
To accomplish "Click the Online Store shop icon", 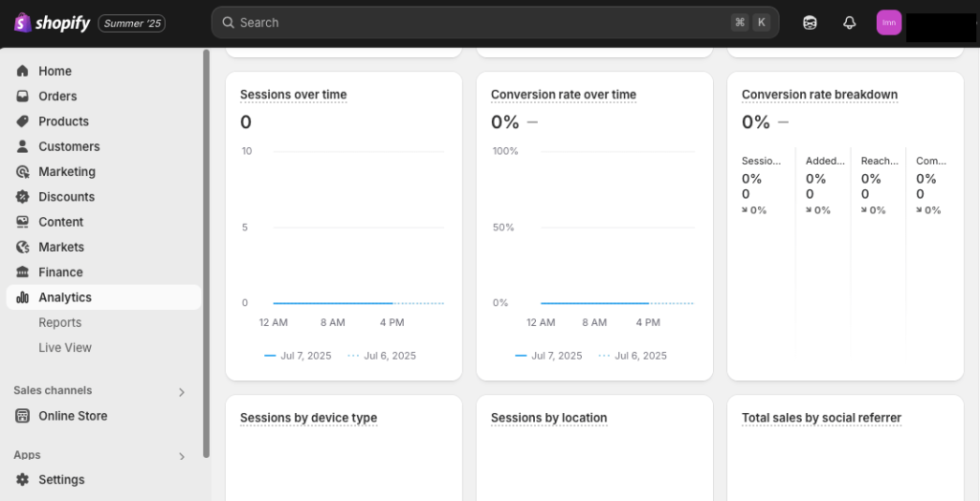I will pos(23,415).
